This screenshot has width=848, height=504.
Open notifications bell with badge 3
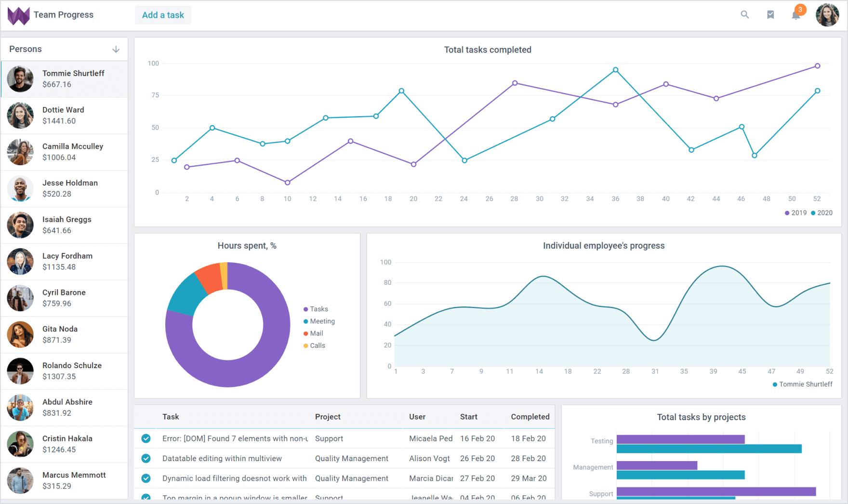click(796, 15)
